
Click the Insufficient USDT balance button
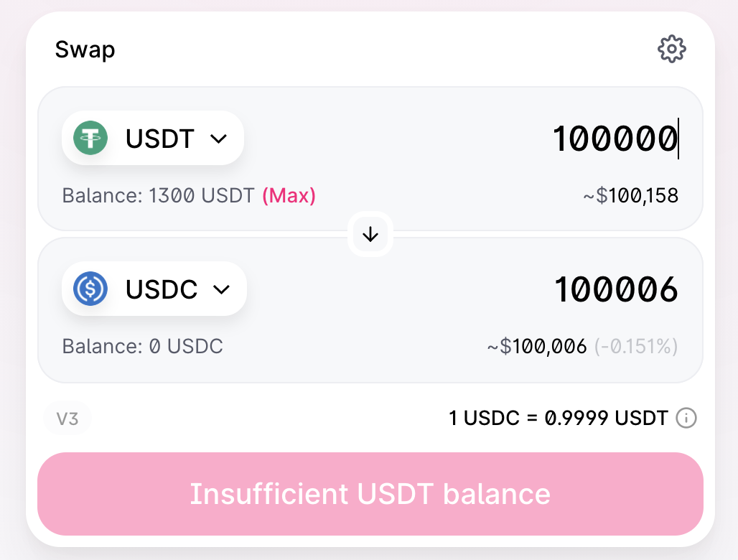(x=369, y=494)
